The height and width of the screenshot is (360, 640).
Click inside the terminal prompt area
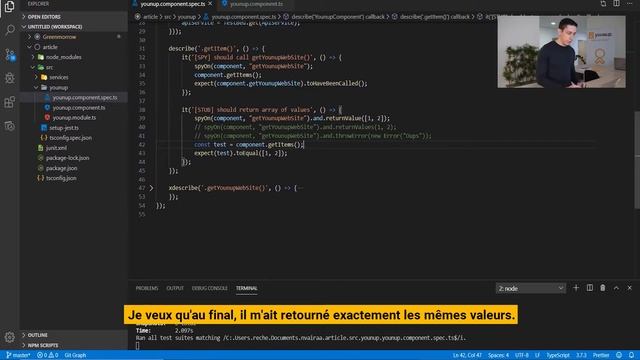point(138,346)
